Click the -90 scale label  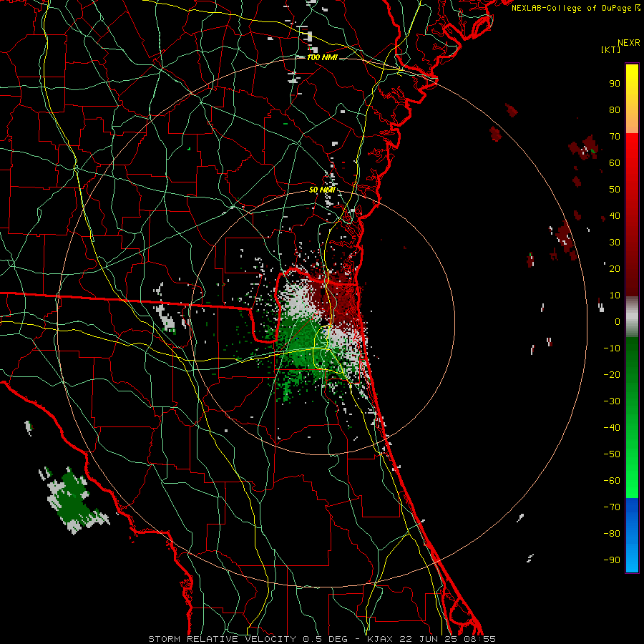612,560
